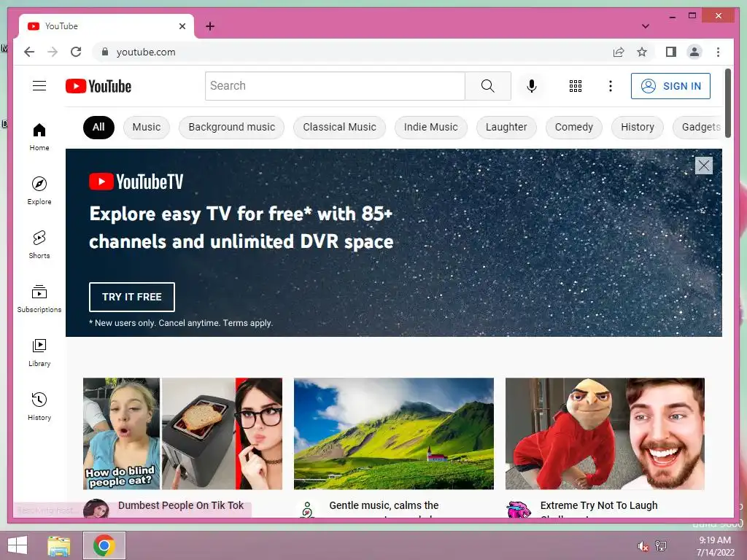Viewport: 747px width, 560px height.
Task: Toggle Chrome side panel icon
Action: click(671, 52)
